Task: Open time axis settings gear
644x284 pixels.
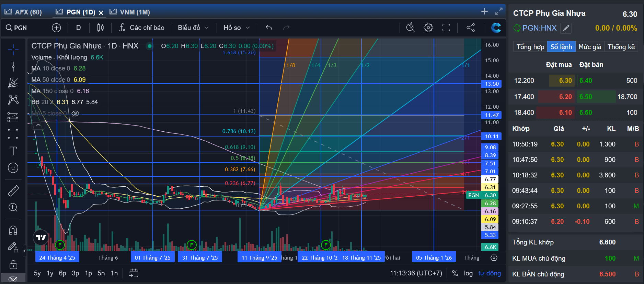Action: coord(494,258)
